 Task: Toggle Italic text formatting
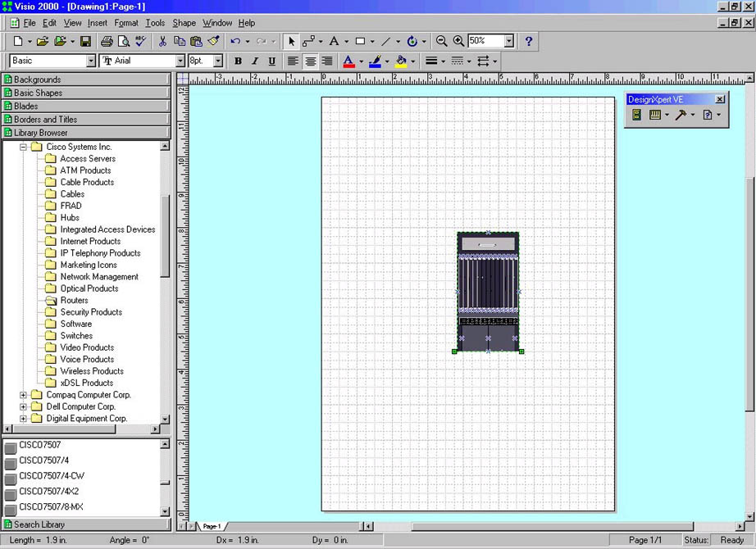[x=255, y=61]
